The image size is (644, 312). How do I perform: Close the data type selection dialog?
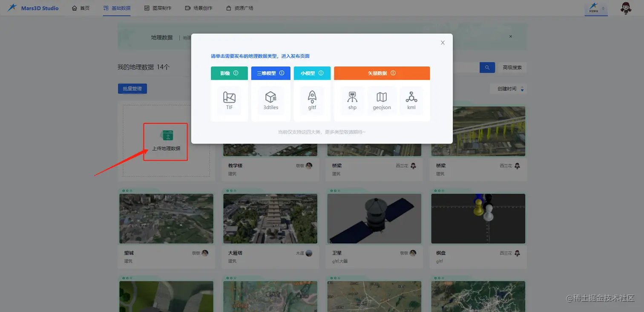pyautogui.click(x=443, y=43)
